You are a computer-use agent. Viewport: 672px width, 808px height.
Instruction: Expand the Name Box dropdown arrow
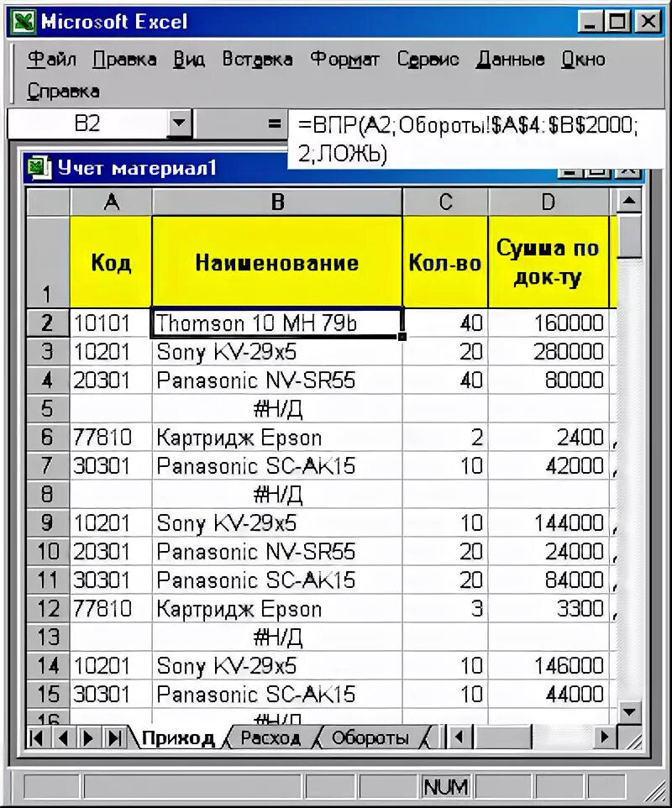point(179,123)
